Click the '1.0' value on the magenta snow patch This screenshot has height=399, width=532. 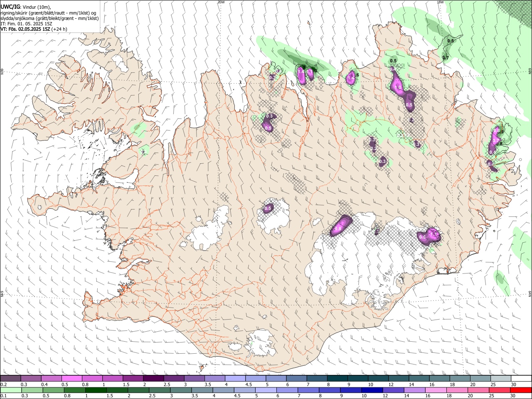(x=398, y=88)
